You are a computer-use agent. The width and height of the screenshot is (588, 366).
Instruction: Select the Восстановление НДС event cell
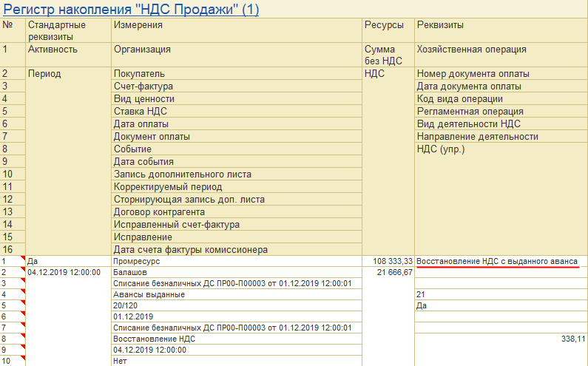237,339
